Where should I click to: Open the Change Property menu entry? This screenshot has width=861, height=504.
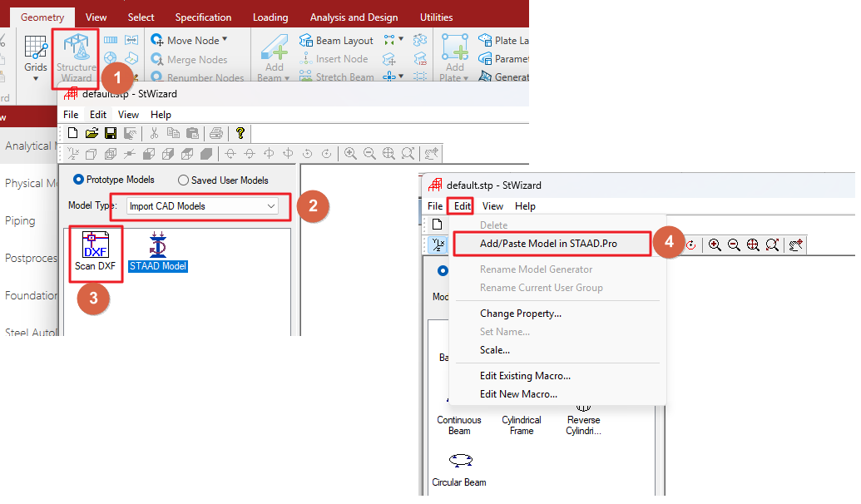click(x=520, y=314)
